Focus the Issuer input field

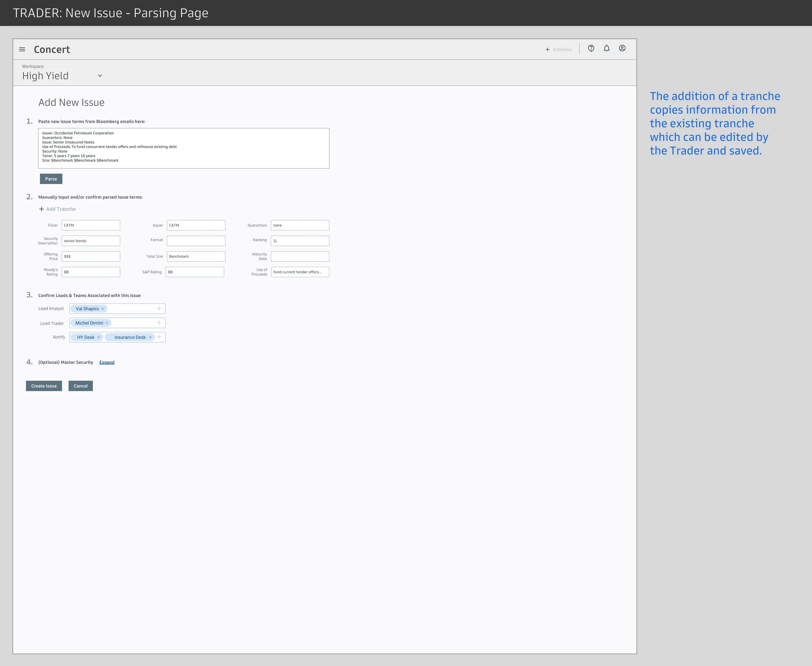(x=196, y=225)
